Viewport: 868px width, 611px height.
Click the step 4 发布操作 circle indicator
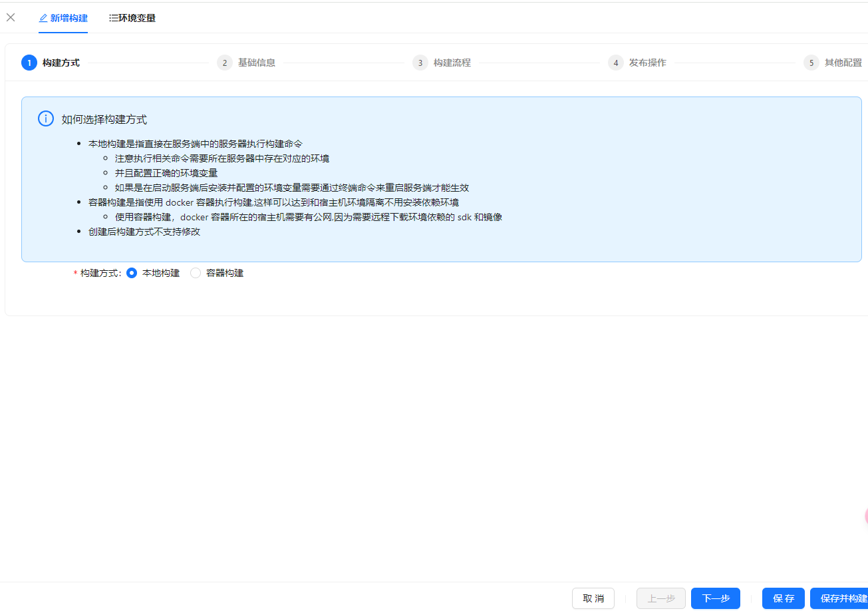(x=615, y=63)
